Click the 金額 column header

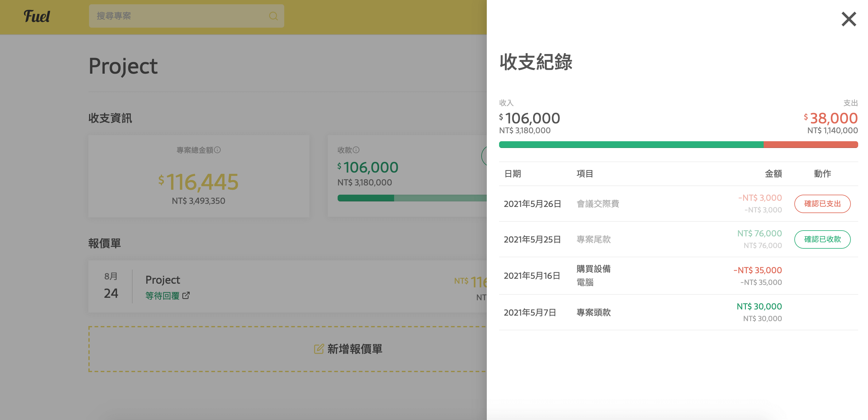pyautogui.click(x=773, y=173)
